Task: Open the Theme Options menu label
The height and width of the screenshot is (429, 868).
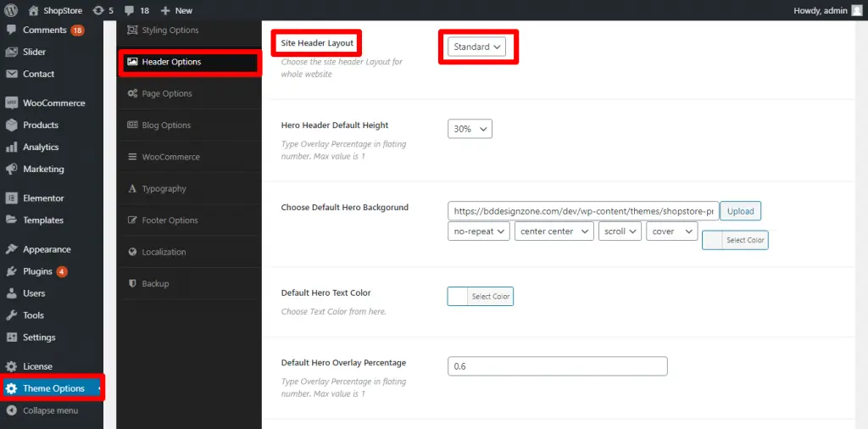Action: point(53,388)
